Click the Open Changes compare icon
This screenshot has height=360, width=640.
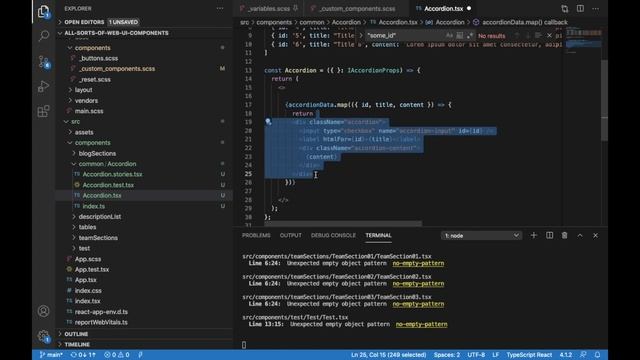point(564,8)
